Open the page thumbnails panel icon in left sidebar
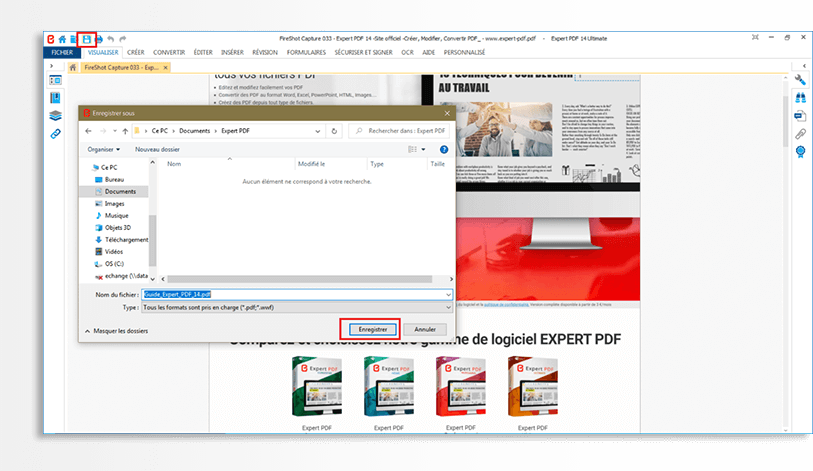Viewport: 813px width, 471px height. (x=55, y=80)
